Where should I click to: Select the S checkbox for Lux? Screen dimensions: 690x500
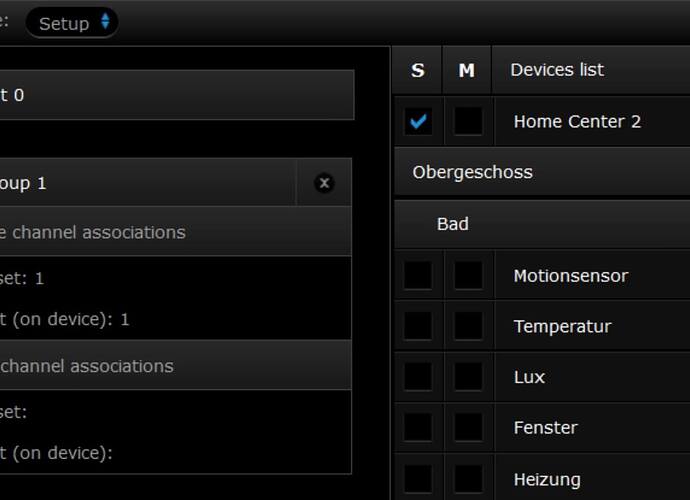coord(418,377)
